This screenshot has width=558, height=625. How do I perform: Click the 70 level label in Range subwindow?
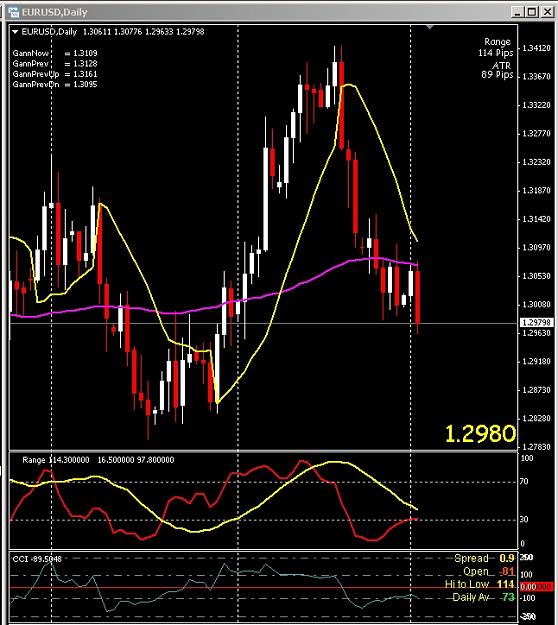(x=524, y=482)
